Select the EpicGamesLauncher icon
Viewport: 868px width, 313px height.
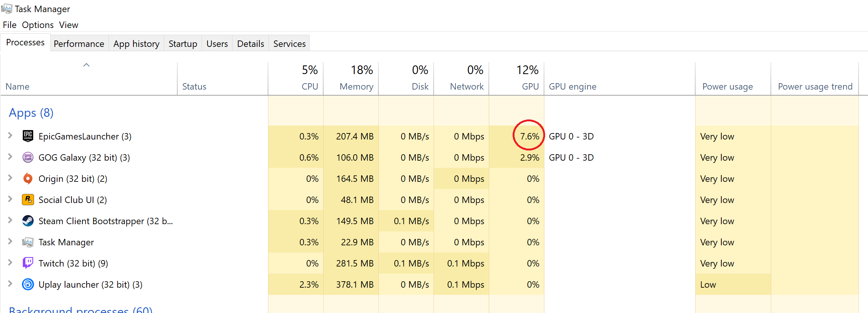[28, 136]
